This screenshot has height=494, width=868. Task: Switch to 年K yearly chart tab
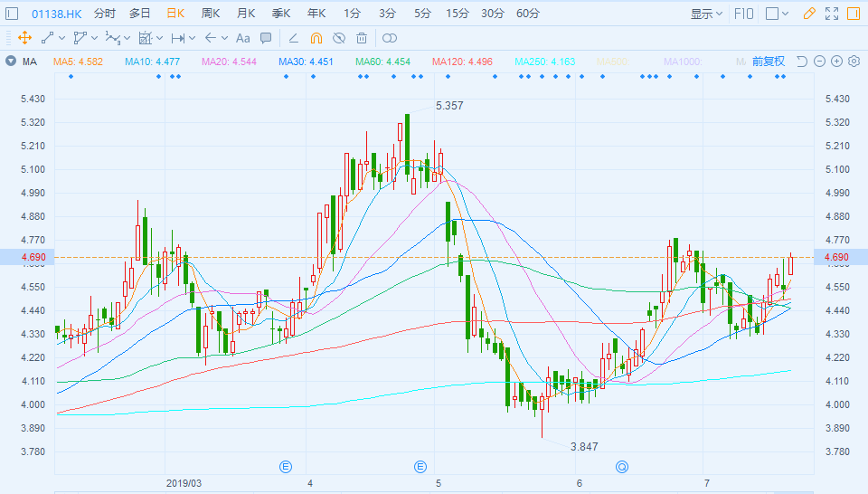point(316,14)
